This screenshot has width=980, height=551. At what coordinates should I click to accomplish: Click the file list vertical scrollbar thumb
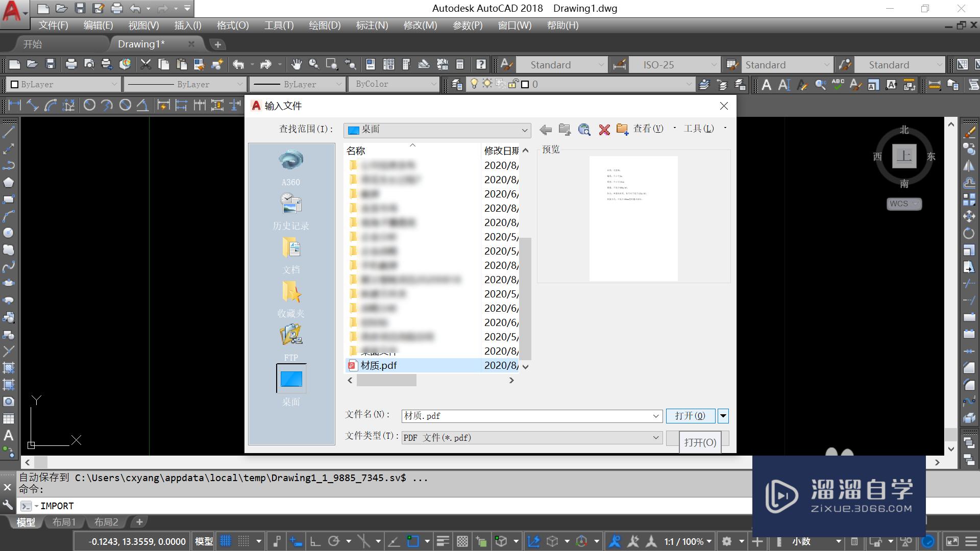click(x=526, y=298)
